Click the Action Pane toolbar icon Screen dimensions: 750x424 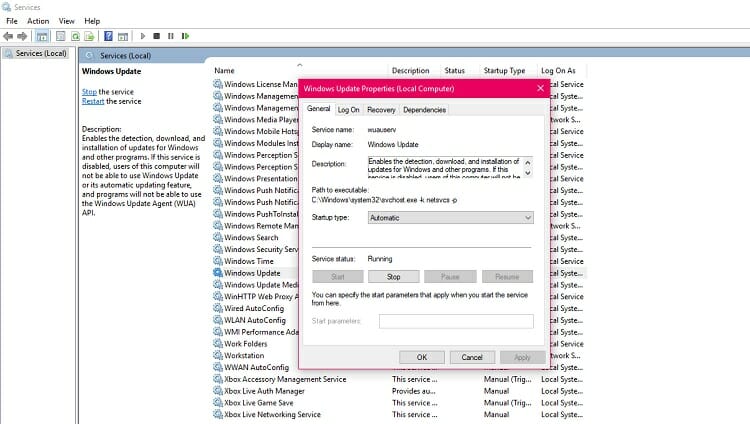click(x=123, y=36)
